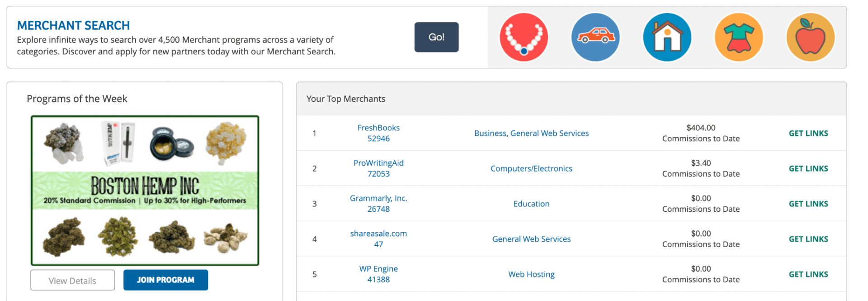868x301 pixels.
Task: Get links for Grammarly, Inc.
Action: [x=808, y=204]
